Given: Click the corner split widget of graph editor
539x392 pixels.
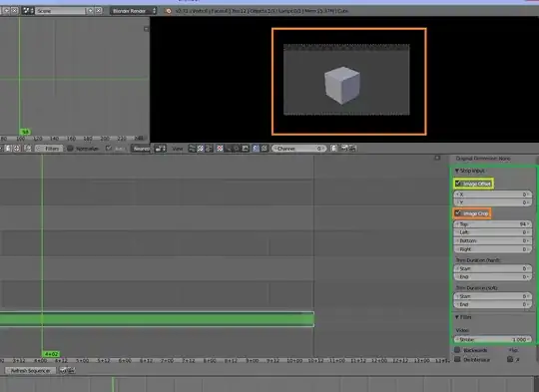Looking at the screenshot, I should tap(146, 29).
